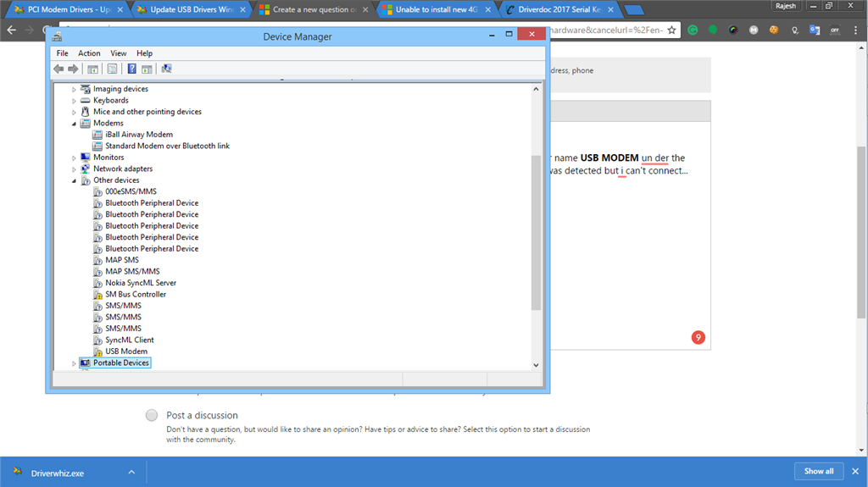Click the Properties icon in Device Manager toolbar

point(113,69)
